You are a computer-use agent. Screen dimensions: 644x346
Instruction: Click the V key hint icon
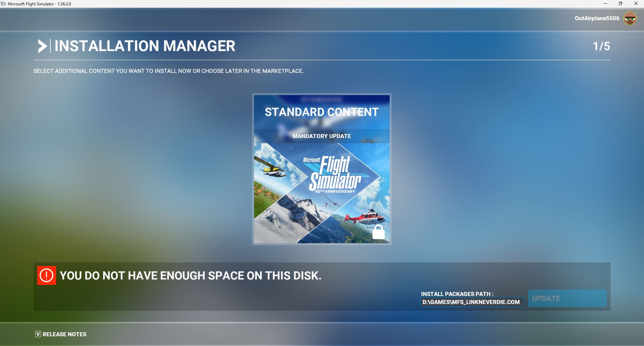pyautogui.click(x=38, y=334)
